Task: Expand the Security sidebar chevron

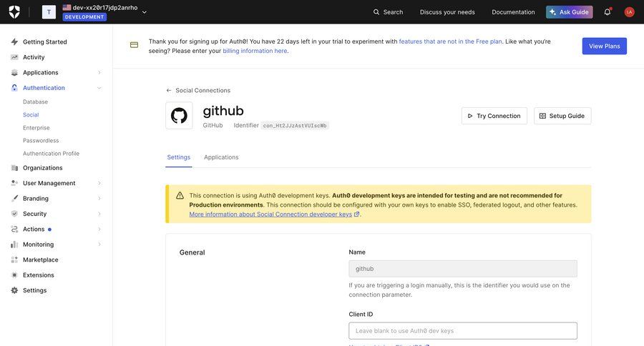Action: 99,214
